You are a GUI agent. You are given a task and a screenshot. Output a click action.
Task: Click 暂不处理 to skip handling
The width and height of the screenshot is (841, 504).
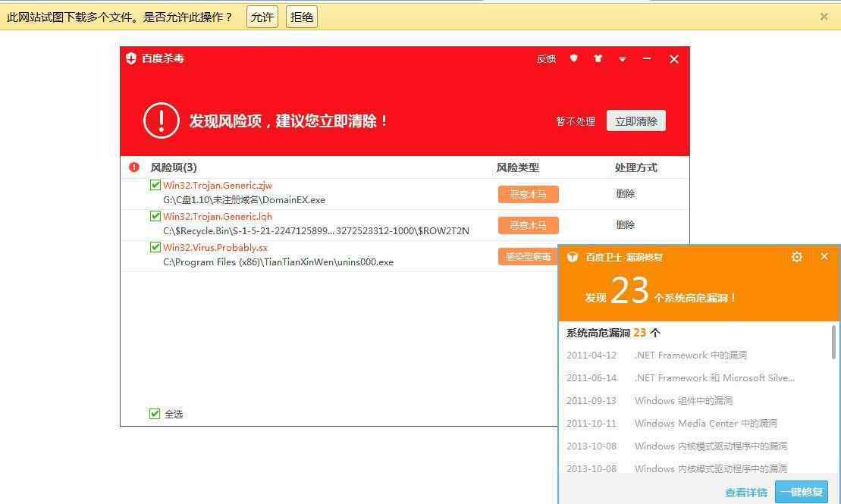576,121
